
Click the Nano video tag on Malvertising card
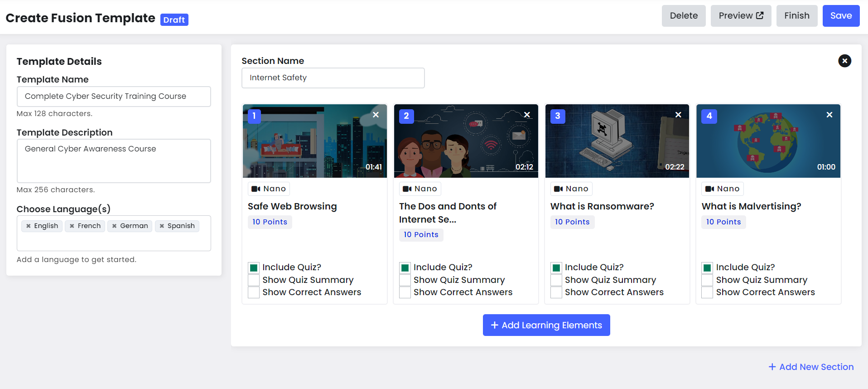(x=723, y=189)
